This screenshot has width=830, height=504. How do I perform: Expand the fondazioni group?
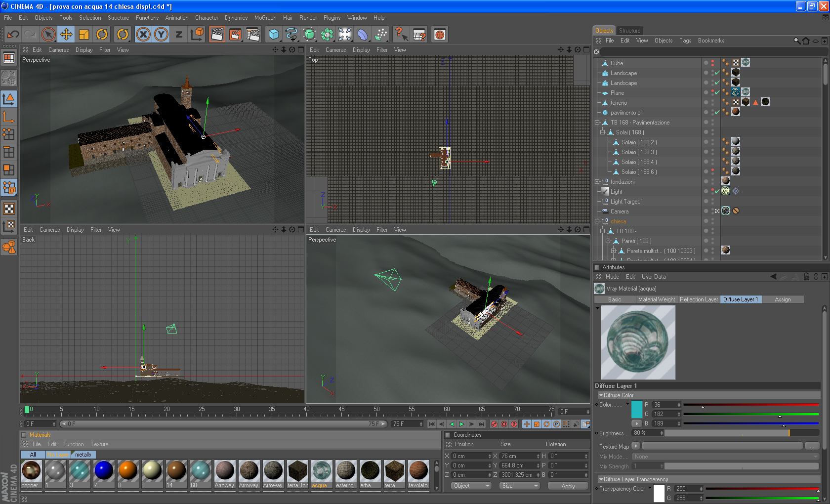pos(597,181)
